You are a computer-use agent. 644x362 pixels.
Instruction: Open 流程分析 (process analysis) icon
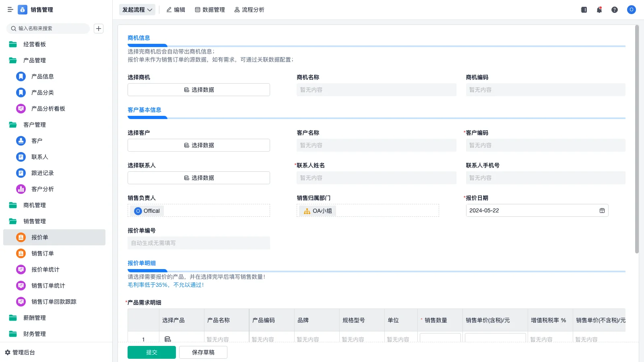[249, 10]
